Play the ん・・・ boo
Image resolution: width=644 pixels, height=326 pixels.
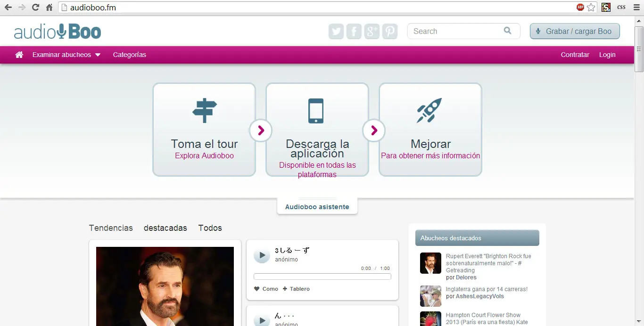(262, 320)
